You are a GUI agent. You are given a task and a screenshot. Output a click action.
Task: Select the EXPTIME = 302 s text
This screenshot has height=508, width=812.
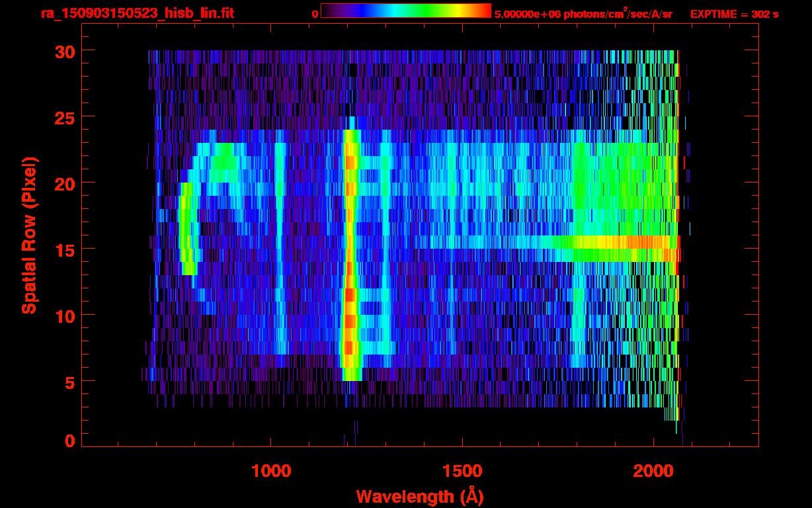click(x=734, y=14)
